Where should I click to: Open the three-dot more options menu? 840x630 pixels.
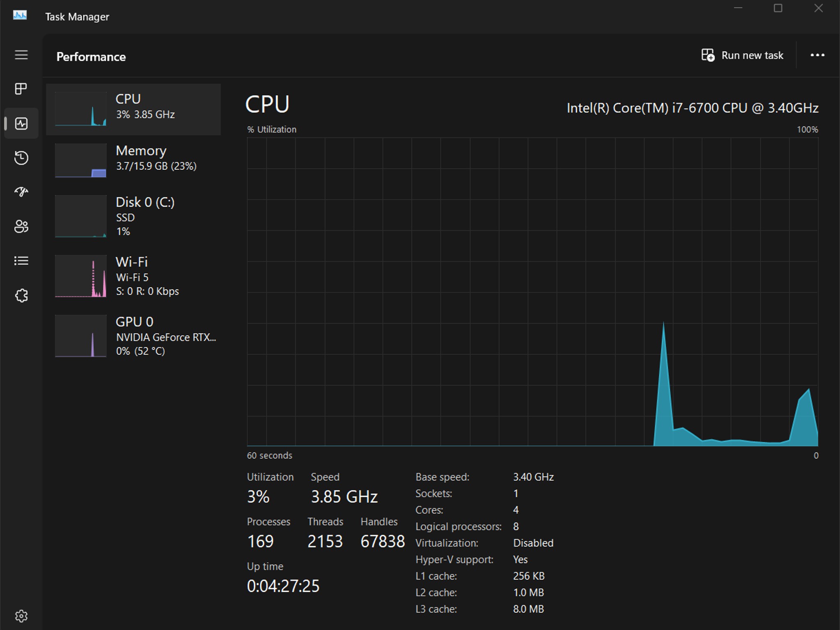pyautogui.click(x=817, y=55)
